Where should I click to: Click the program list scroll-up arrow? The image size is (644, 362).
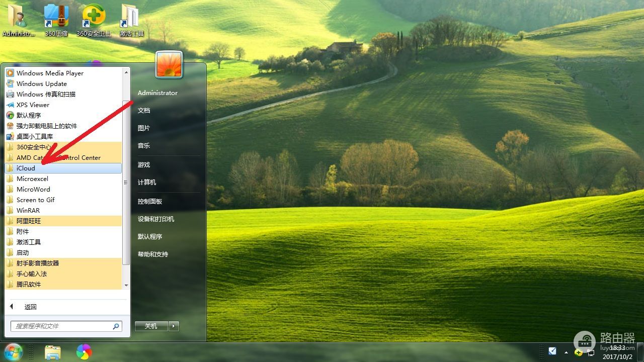(126, 72)
